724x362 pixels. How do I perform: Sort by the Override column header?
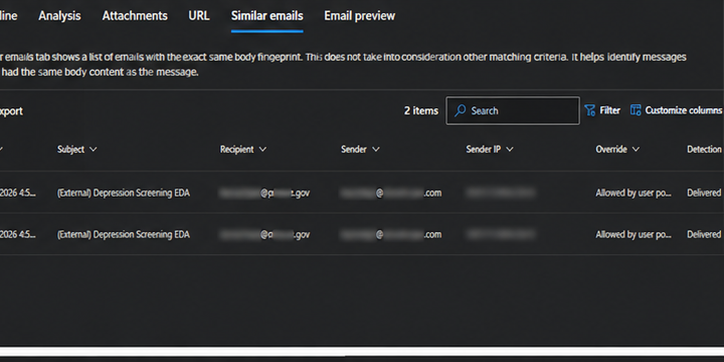coord(611,149)
